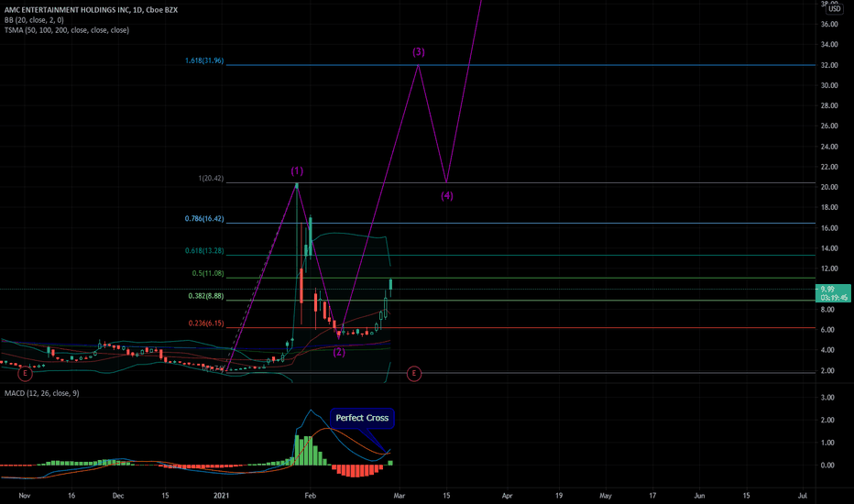This screenshot has width=854, height=504.
Task: Click the wave (3) label
Action: tap(418, 51)
